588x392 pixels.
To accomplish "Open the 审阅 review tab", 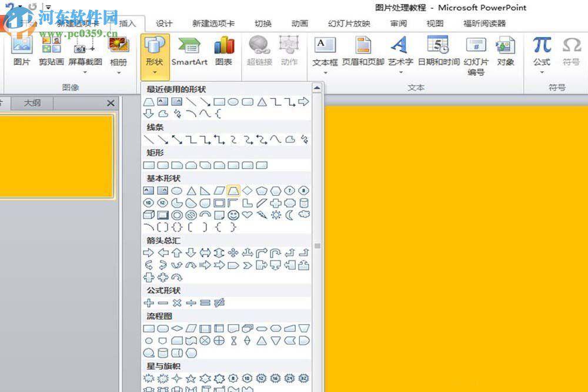I will tap(398, 24).
